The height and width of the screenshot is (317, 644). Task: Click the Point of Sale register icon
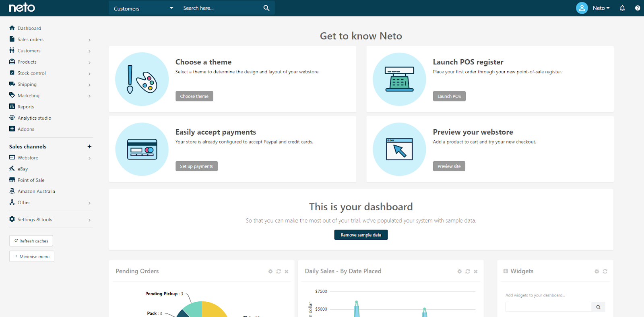(x=12, y=180)
